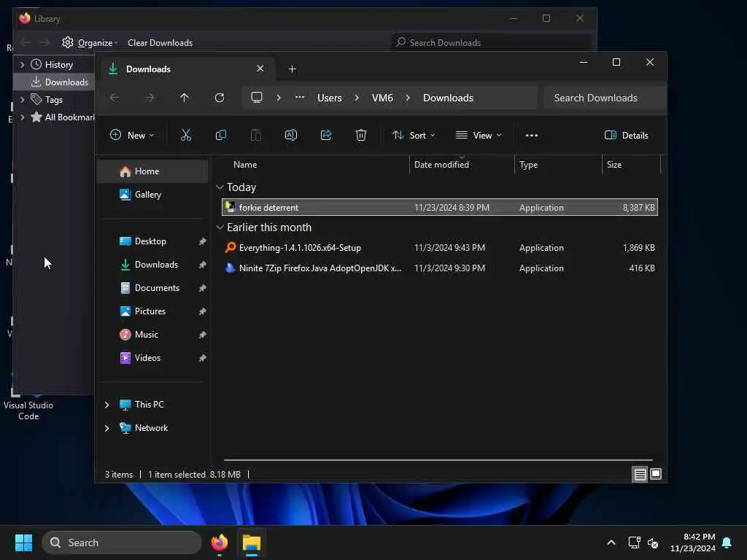Collapse the Today file group
The height and width of the screenshot is (560, 747).
(220, 187)
